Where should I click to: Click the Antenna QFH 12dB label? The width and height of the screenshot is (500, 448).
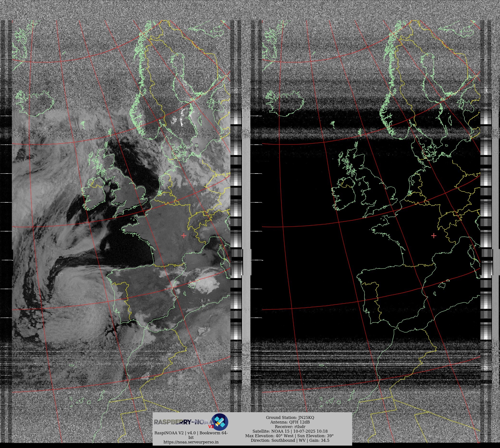290,422
